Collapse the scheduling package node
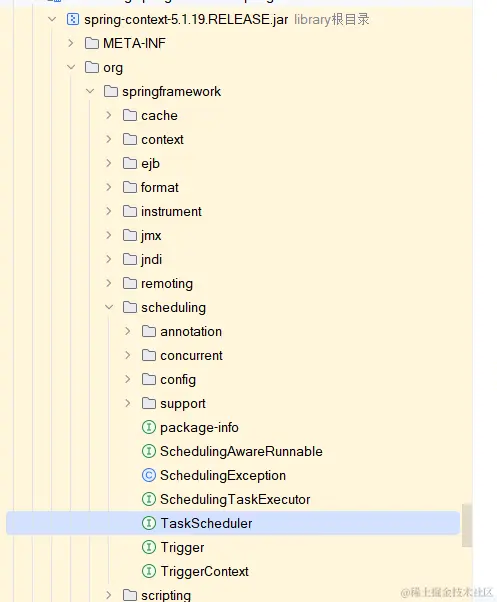 click(109, 307)
